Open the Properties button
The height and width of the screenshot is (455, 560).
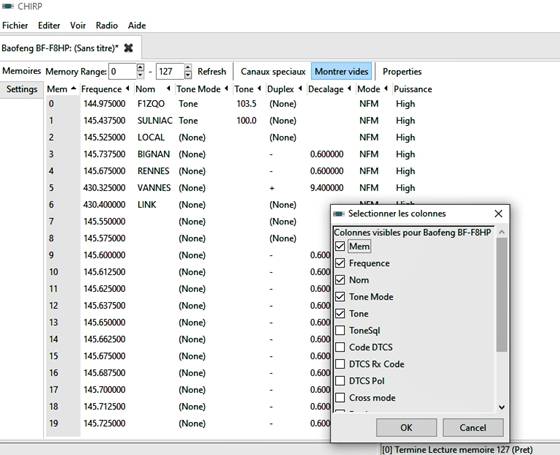[x=402, y=71]
